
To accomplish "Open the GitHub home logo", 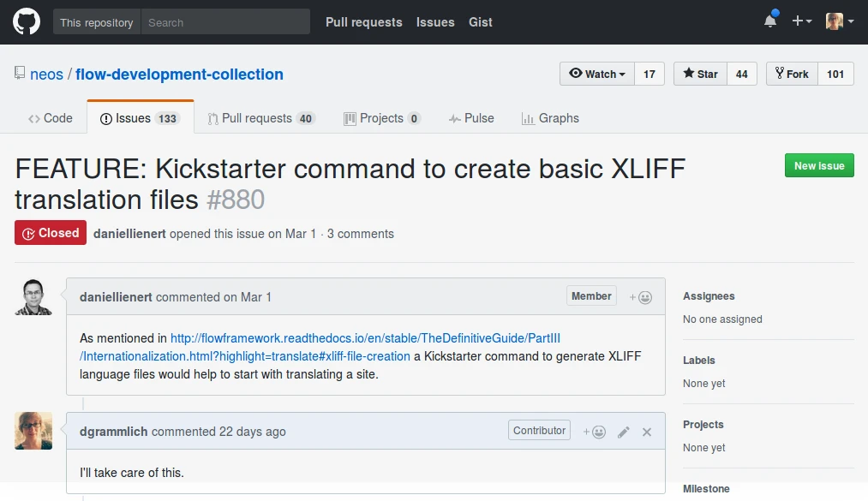I will pyautogui.click(x=27, y=22).
